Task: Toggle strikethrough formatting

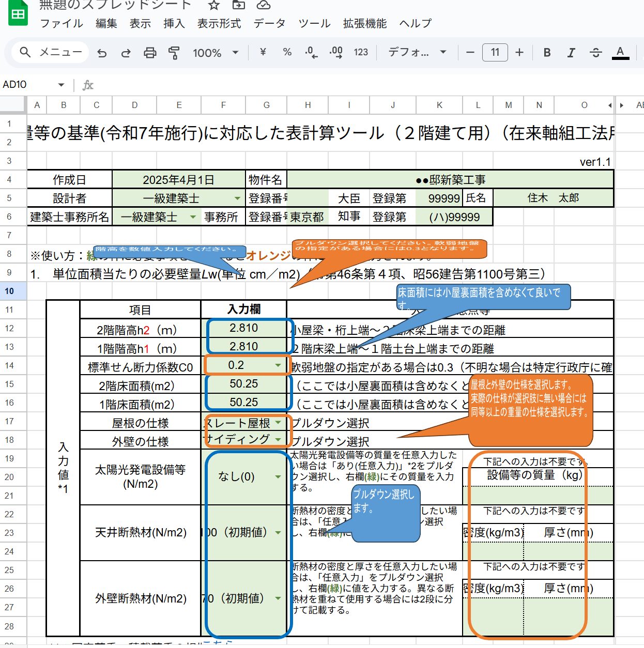Action: tap(595, 52)
